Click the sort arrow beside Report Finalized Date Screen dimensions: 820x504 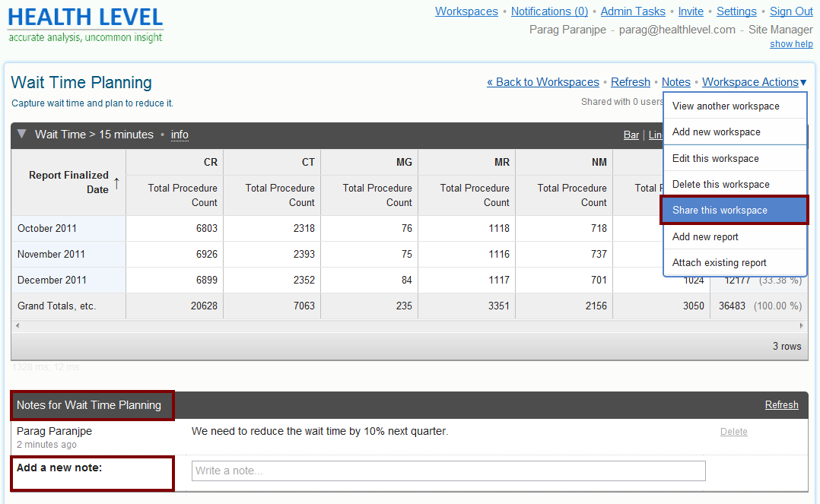[116, 182]
